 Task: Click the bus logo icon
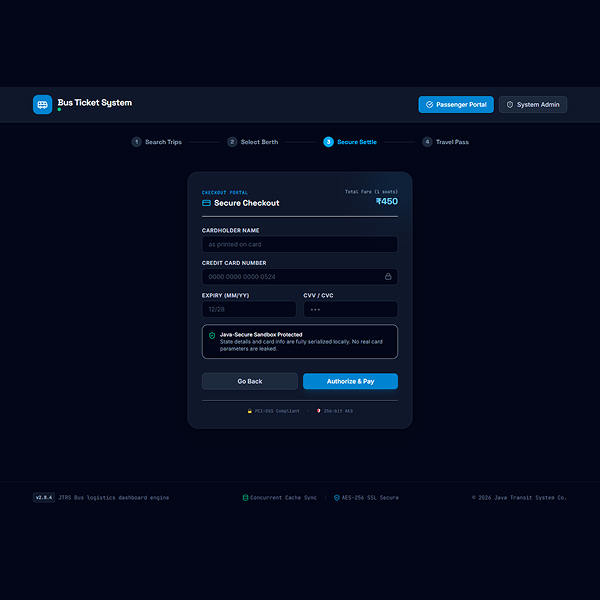pyautogui.click(x=42, y=104)
